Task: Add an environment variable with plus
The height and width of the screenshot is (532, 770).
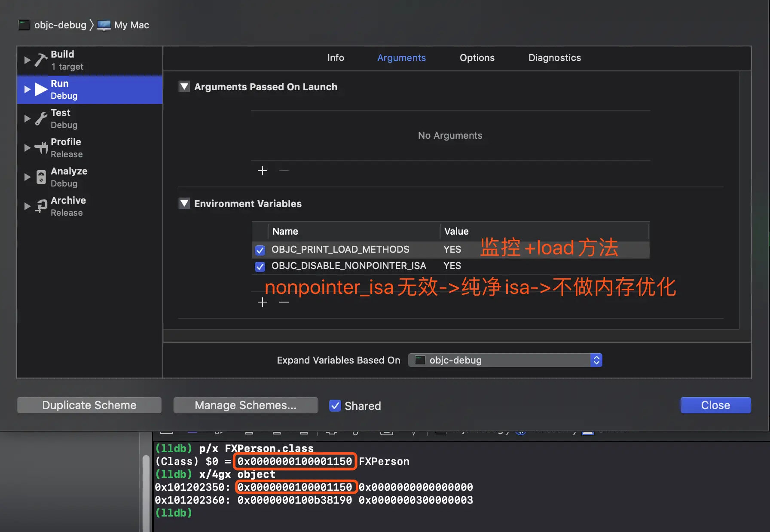Action: click(263, 302)
